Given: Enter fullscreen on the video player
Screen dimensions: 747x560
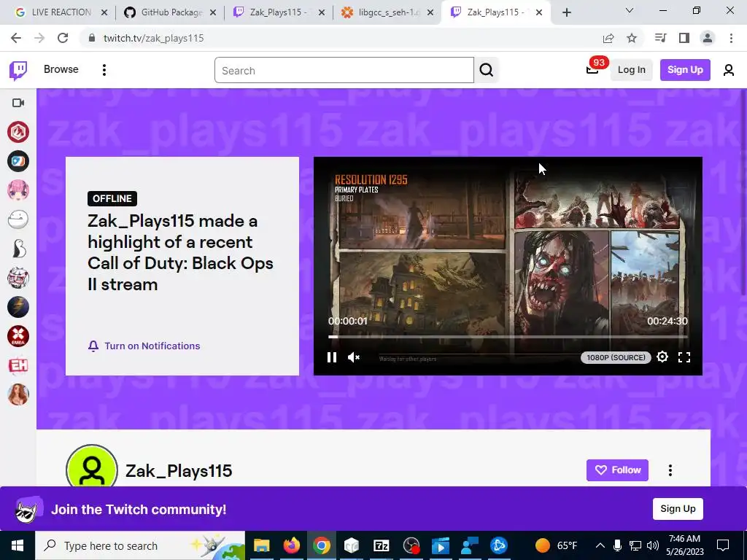Looking at the screenshot, I should [x=684, y=357].
